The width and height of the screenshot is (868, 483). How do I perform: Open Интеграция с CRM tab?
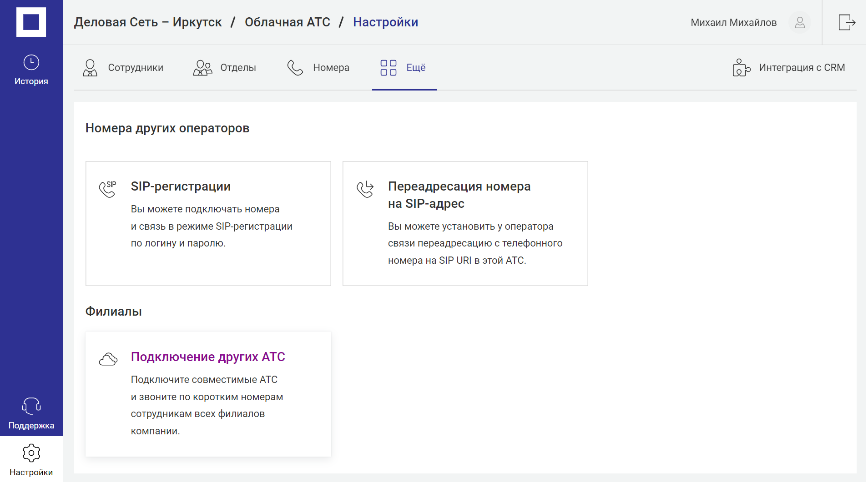[x=789, y=68]
